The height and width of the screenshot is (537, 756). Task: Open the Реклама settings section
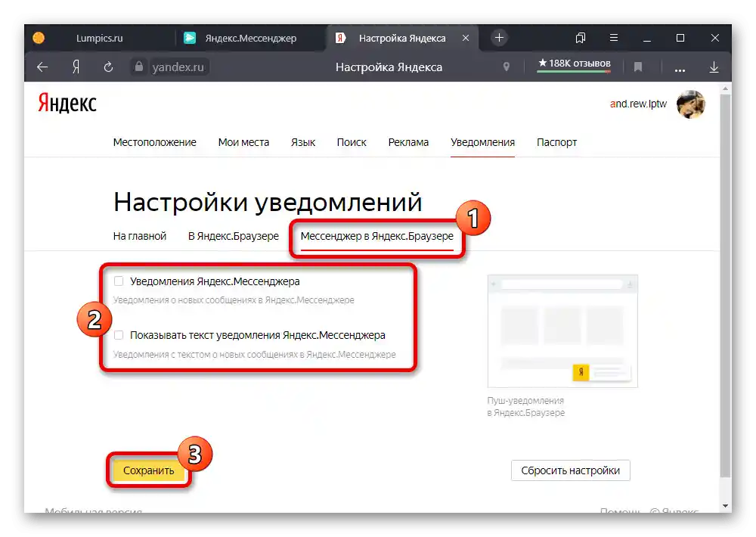[408, 142]
